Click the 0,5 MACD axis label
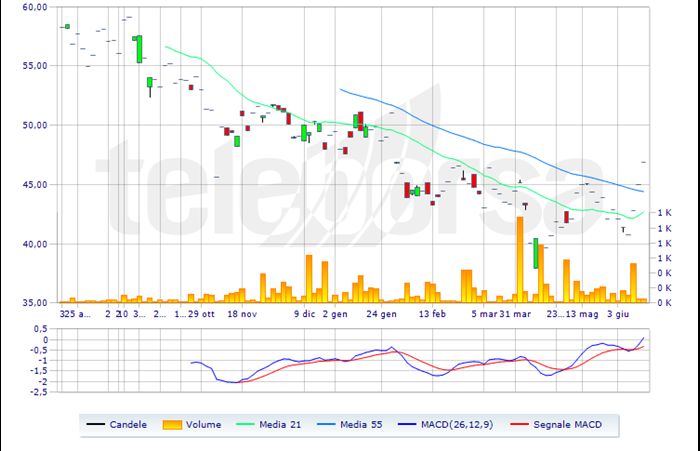The width and height of the screenshot is (700, 451). click(41, 329)
